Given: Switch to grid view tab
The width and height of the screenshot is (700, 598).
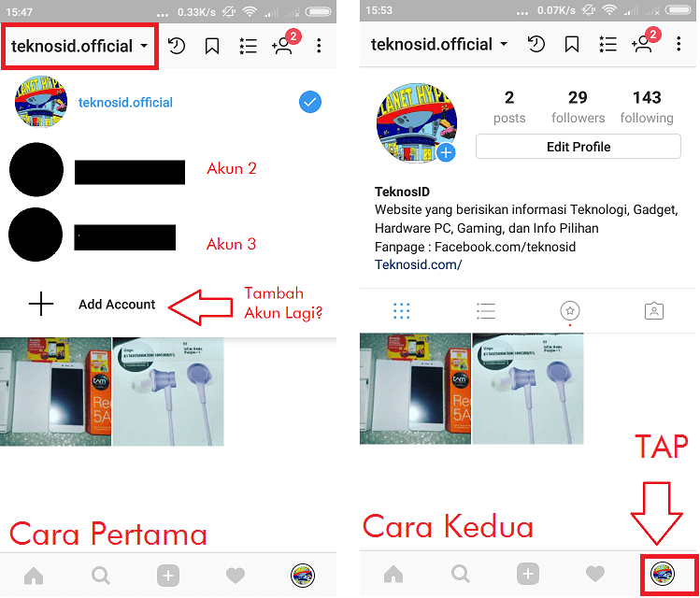Looking at the screenshot, I should coord(401,310).
